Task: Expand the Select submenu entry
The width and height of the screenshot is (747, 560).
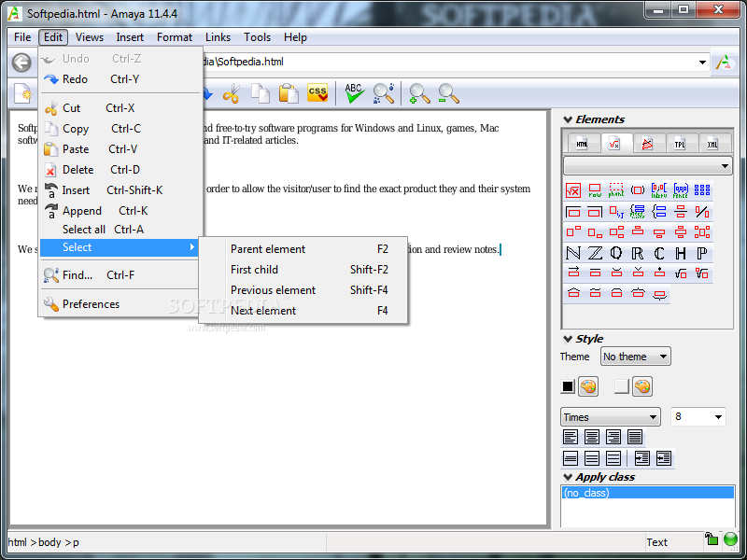Action: coord(120,247)
